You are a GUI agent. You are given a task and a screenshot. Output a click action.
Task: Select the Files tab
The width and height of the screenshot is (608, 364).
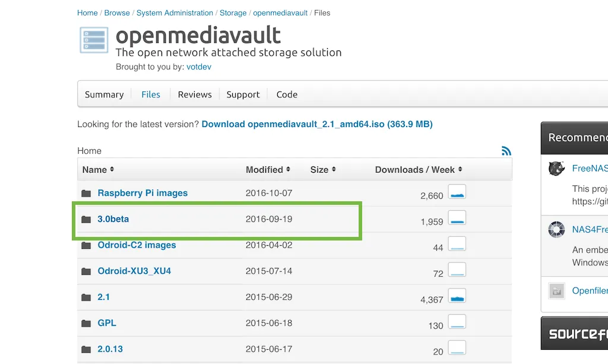tap(151, 94)
